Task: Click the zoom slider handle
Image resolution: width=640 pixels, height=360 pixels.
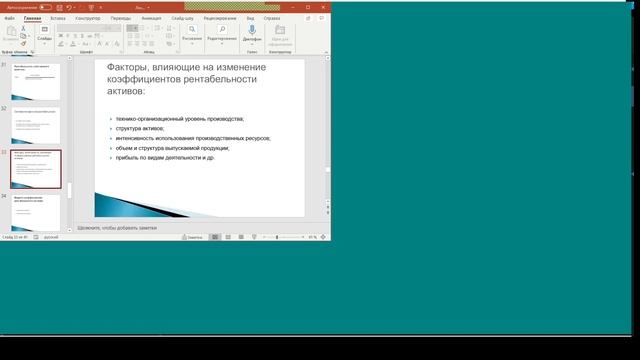Action: click(277, 237)
